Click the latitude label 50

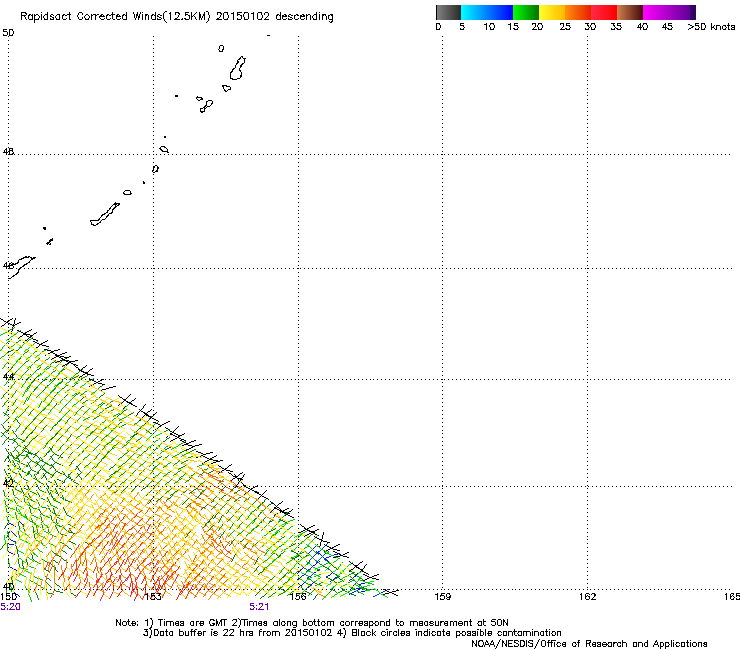tap(8, 33)
